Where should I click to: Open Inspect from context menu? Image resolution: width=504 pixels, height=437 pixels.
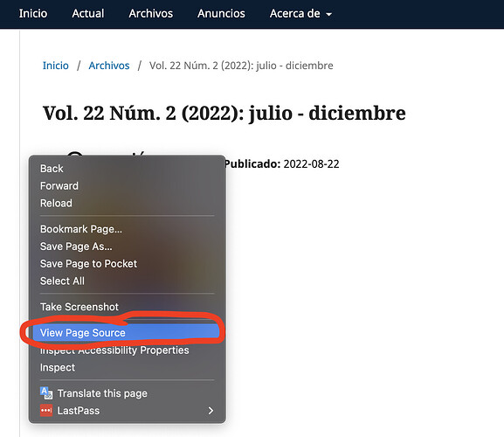126,368
